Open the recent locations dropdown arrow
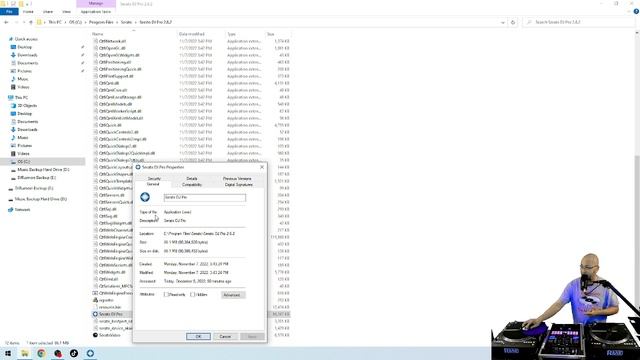Viewport: 640px width, 360px height. 24,22
